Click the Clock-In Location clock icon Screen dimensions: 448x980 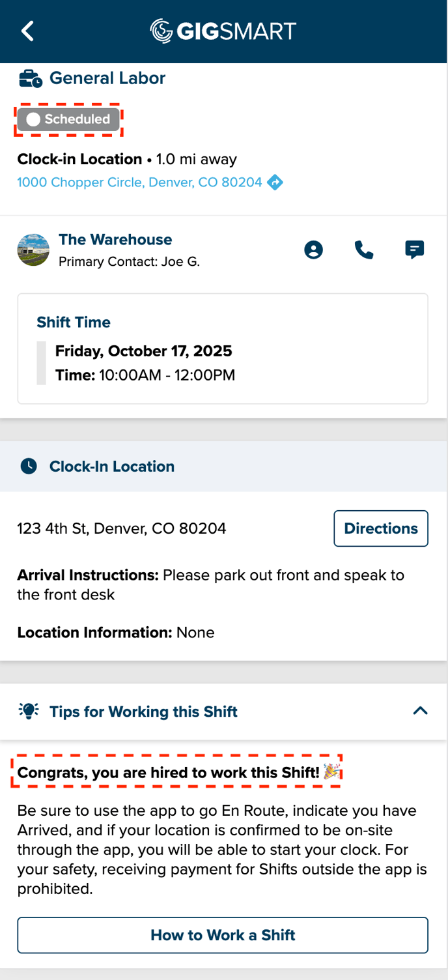point(29,467)
